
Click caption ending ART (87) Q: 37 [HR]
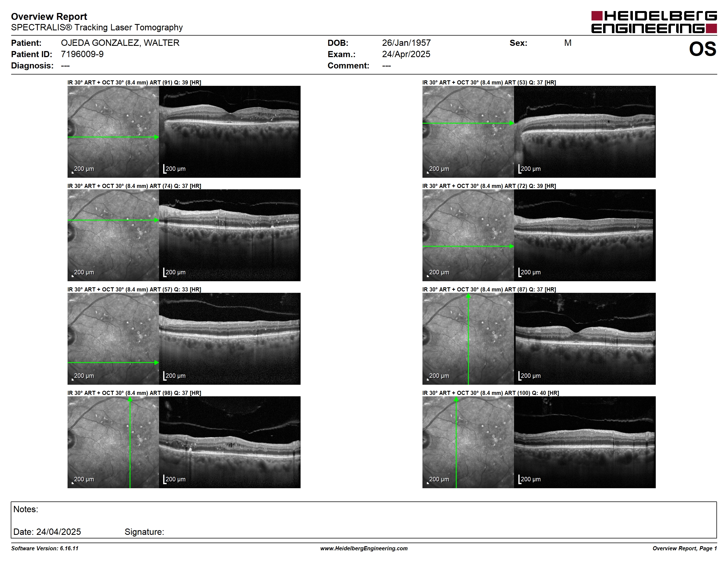click(x=489, y=289)
